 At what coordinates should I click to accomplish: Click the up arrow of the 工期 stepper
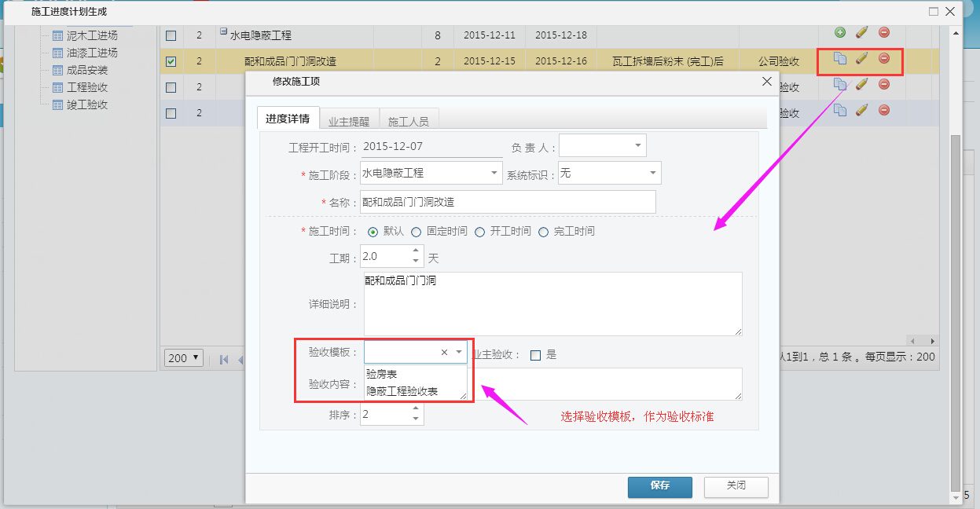[416, 251]
